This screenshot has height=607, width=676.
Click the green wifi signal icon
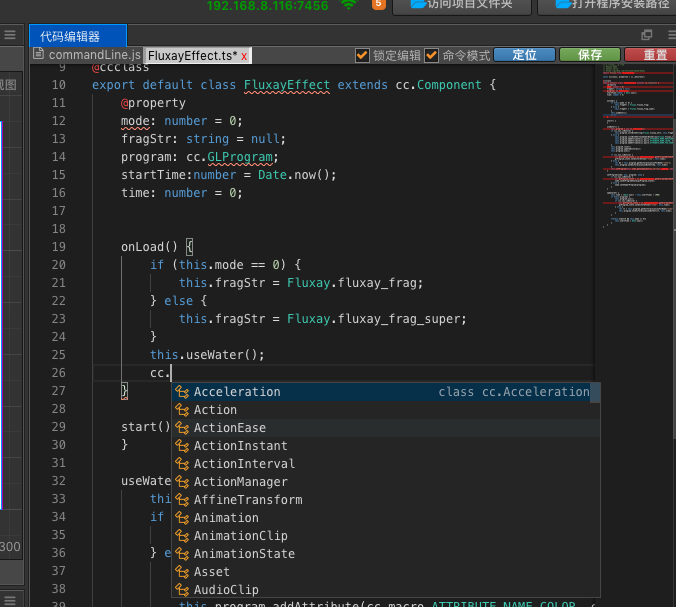coord(349,5)
